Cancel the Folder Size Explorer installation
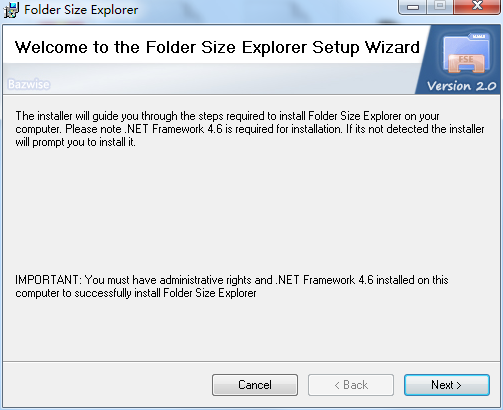The image size is (503, 410). pos(255,385)
